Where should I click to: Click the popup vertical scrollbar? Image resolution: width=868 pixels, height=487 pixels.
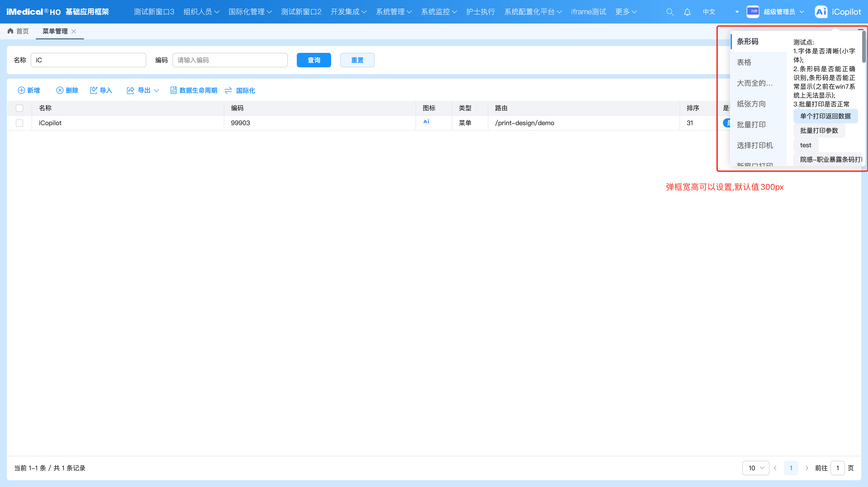tap(864, 47)
